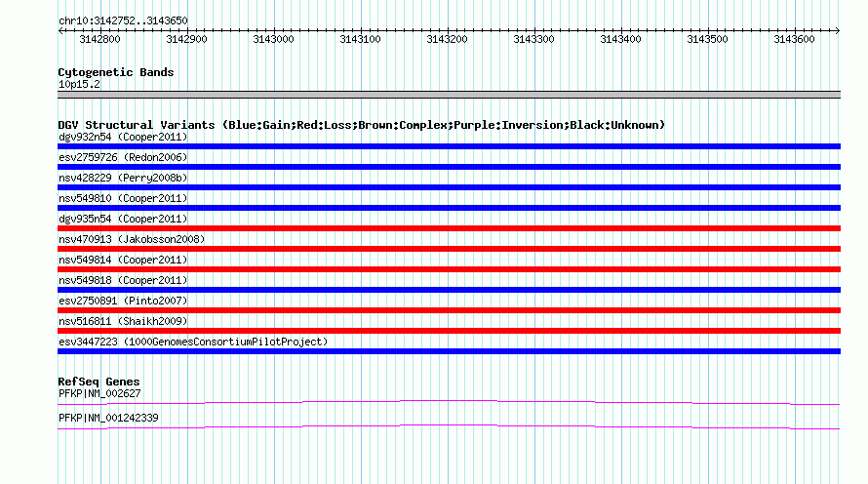Screen dimensions: 868x484
Task: Click ruler position 3142800
Action: point(99,39)
